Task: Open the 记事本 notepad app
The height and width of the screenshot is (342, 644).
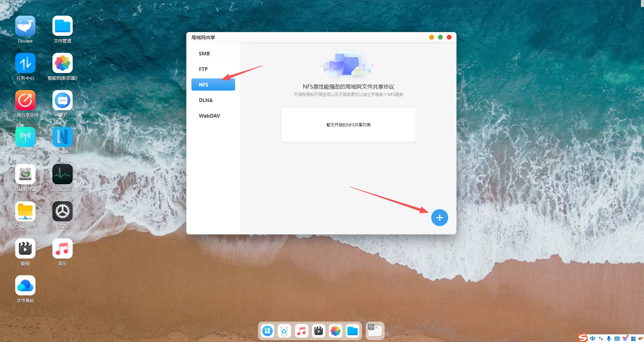Action: pyautogui.click(x=63, y=137)
